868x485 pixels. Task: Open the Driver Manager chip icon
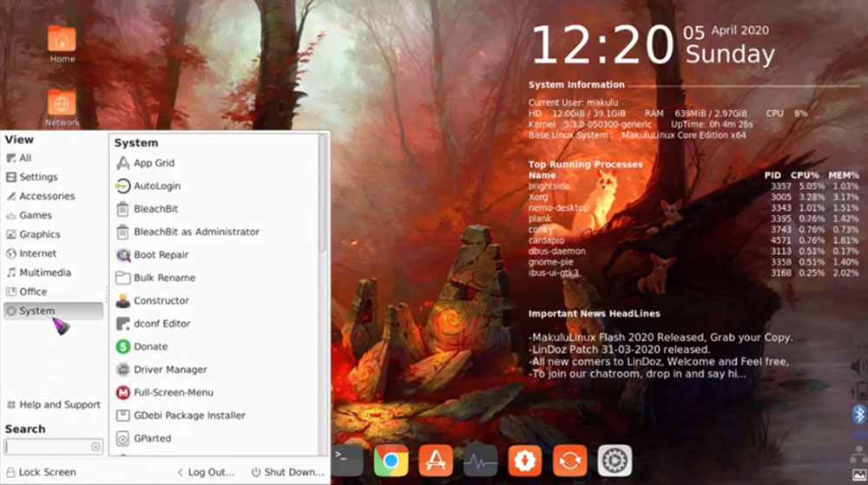click(123, 370)
